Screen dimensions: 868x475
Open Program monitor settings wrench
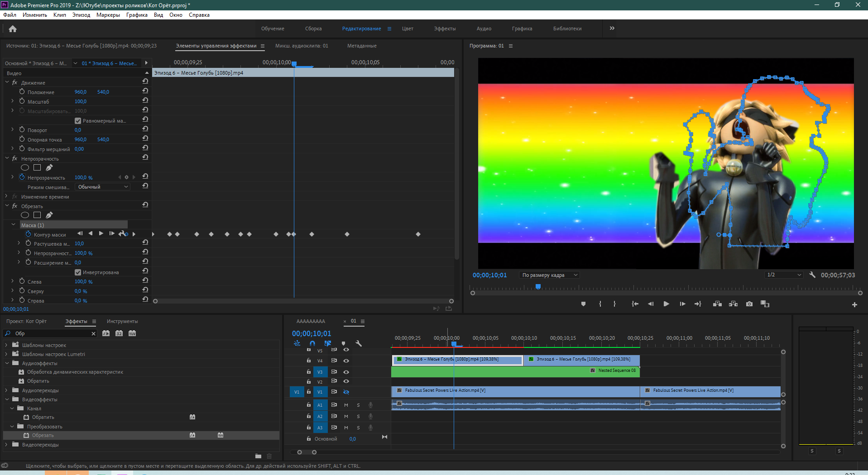pyautogui.click(x=812, y=275)
